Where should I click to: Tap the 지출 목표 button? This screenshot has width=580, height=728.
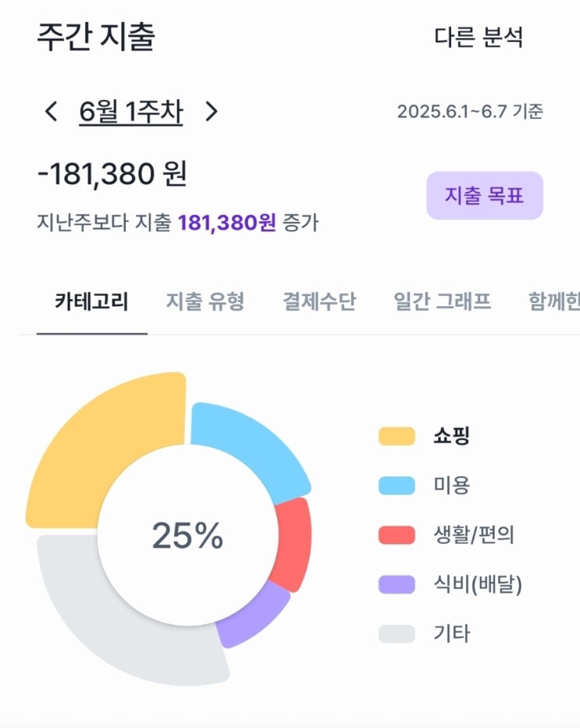[484, 195]
